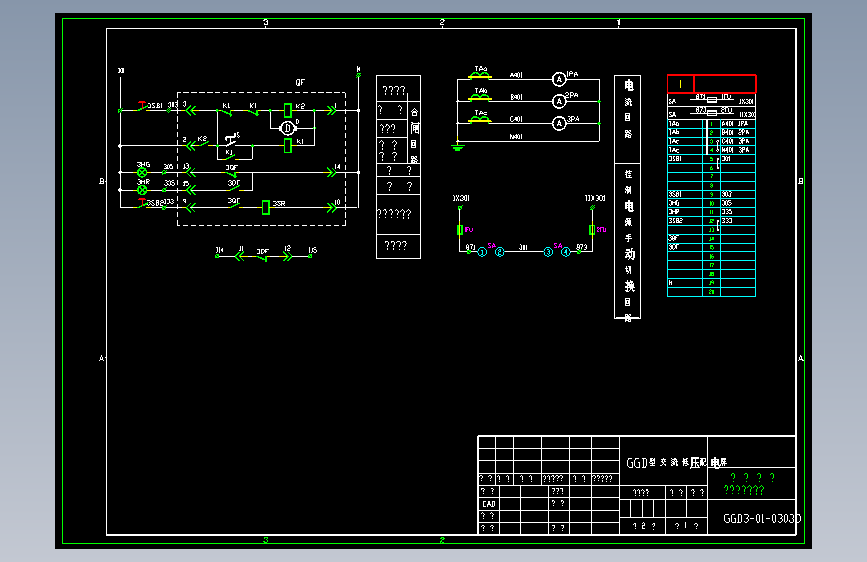The image size is (867, 562).
Task: Click the K2 coil rectangle
Action: 288,110
